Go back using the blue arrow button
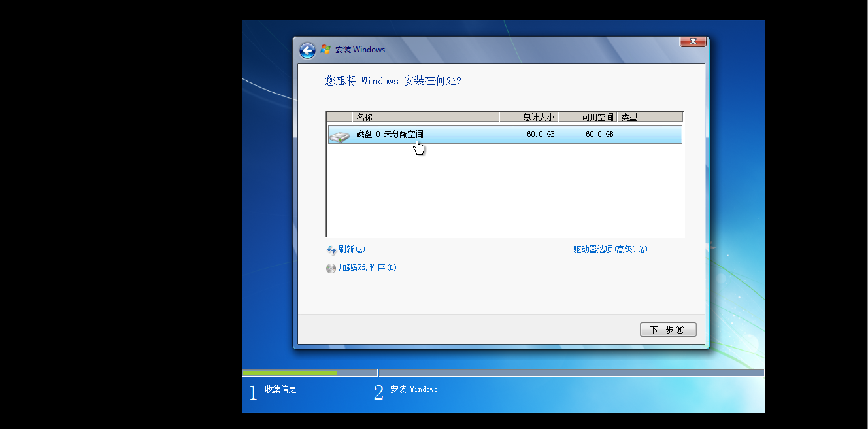The width and height of the screenshot is (868, 429). (307, 50)
